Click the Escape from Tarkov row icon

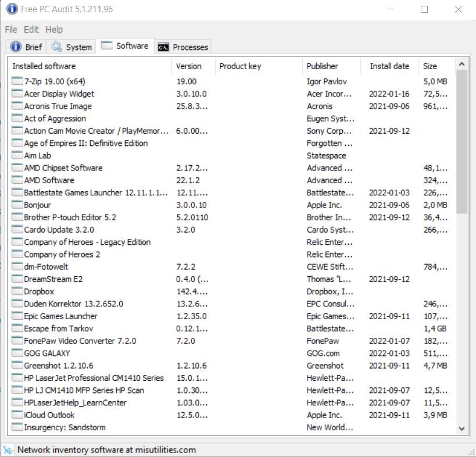(x=17, y=329)
